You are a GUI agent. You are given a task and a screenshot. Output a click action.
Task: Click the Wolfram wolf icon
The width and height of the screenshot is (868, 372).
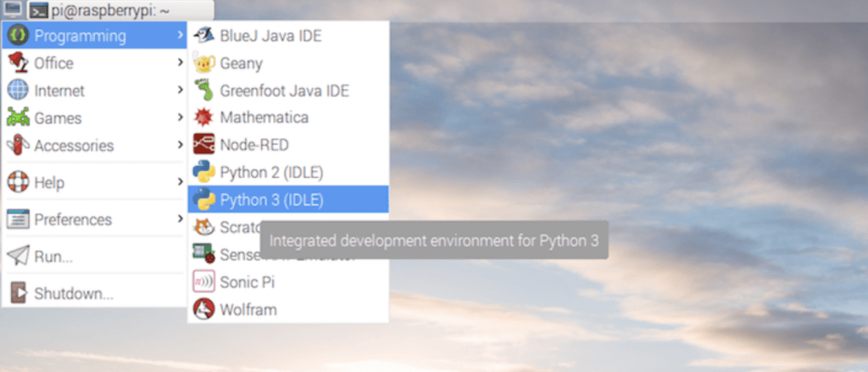click(x=203, y=309)
